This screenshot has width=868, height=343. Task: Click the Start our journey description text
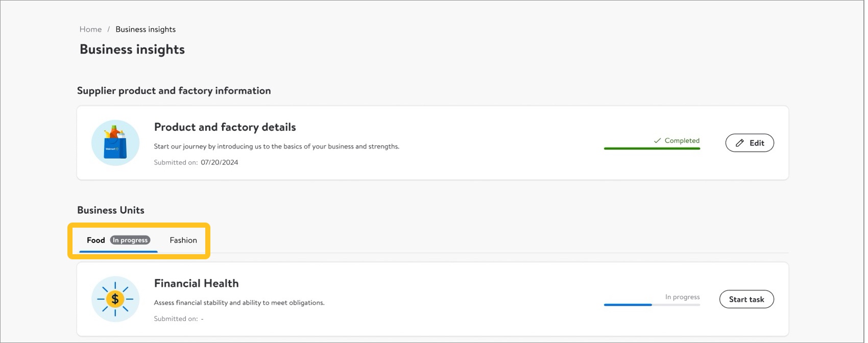276,146
